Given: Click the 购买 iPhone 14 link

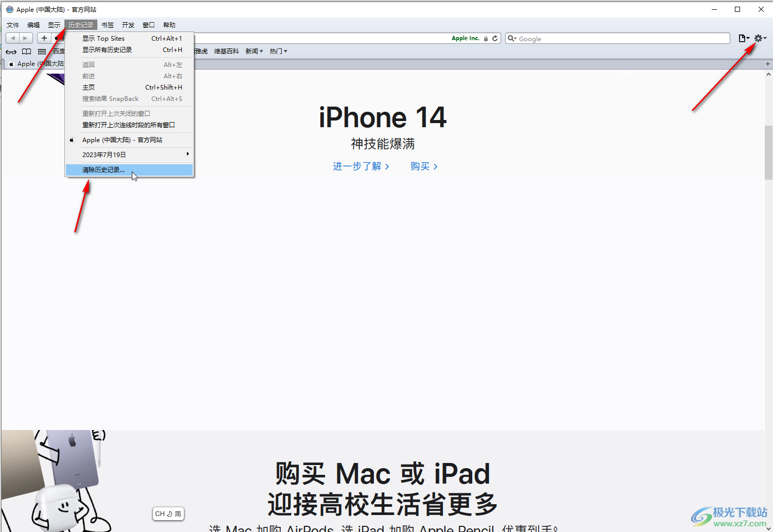Looking at the screenshot, I should tap(424, 166).
